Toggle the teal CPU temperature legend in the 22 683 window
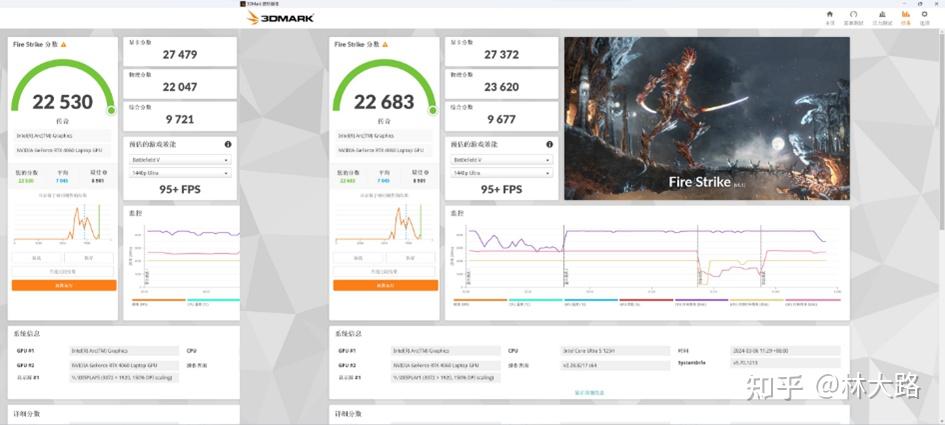The width and height of the screenshot is (945, 425). 535,300
